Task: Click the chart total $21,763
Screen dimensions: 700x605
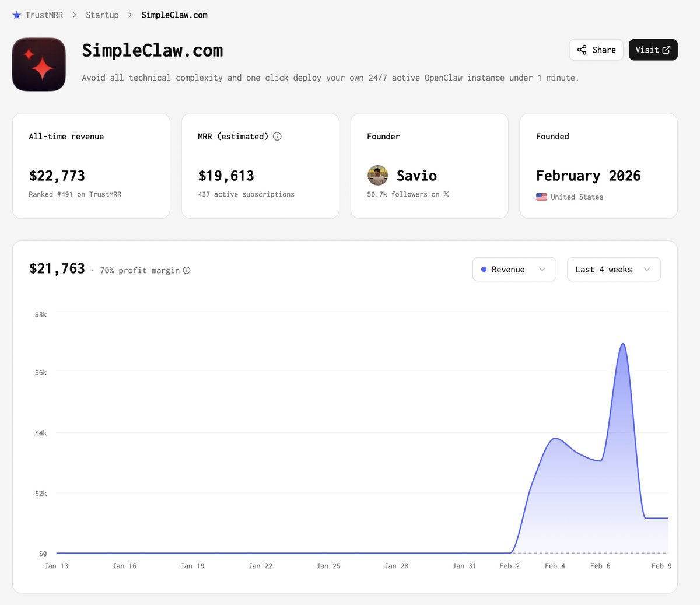Action: click(x=57, y=268)
